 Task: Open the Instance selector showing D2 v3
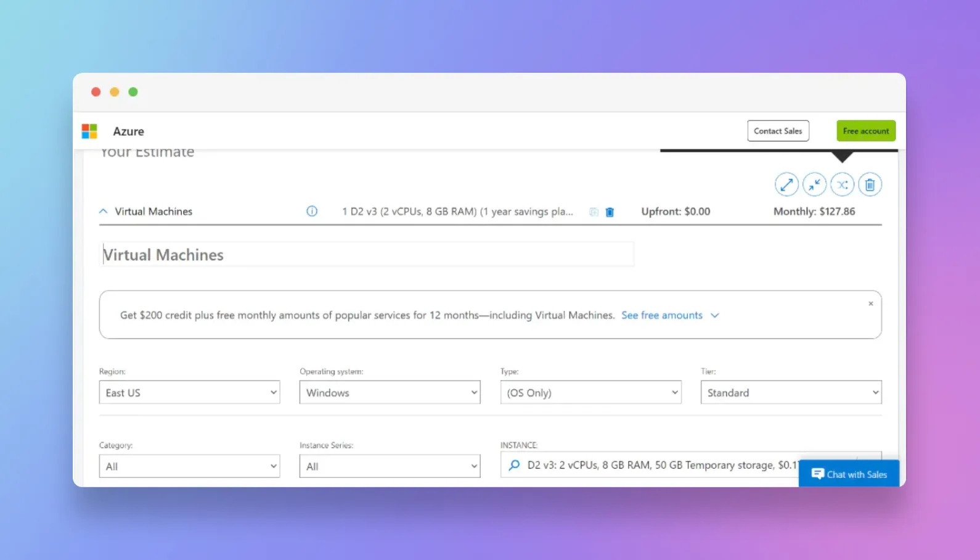coord(649,465)
